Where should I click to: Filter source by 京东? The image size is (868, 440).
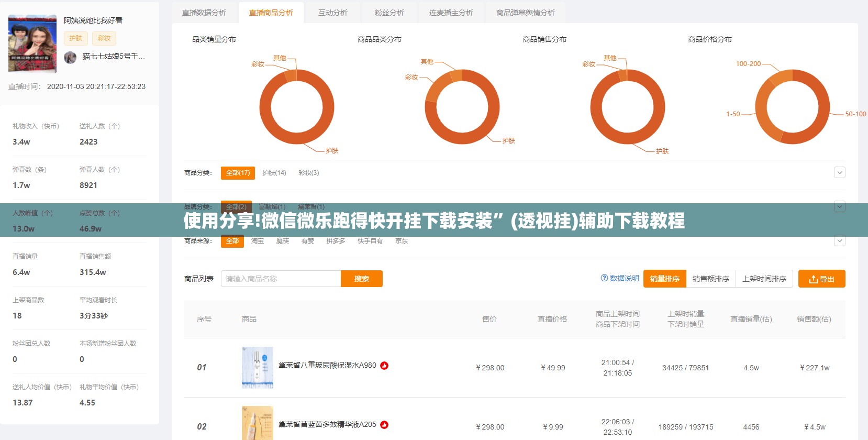tap(402, 241)
